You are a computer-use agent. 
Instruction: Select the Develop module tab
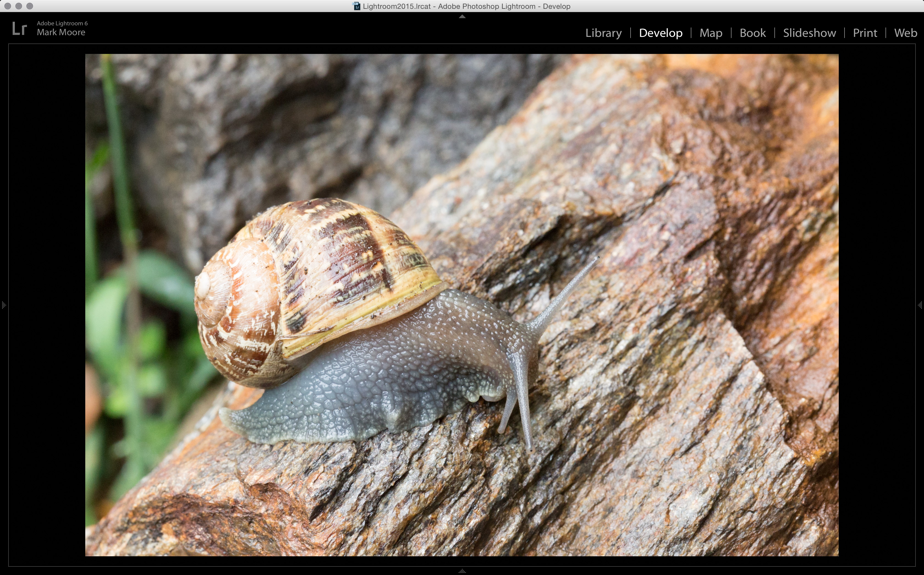coord(661,33)
